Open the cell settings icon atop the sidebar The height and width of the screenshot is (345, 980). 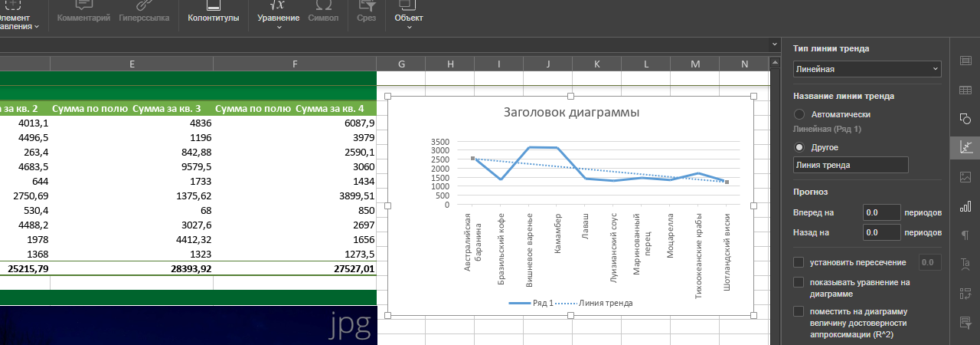[965, 61]
